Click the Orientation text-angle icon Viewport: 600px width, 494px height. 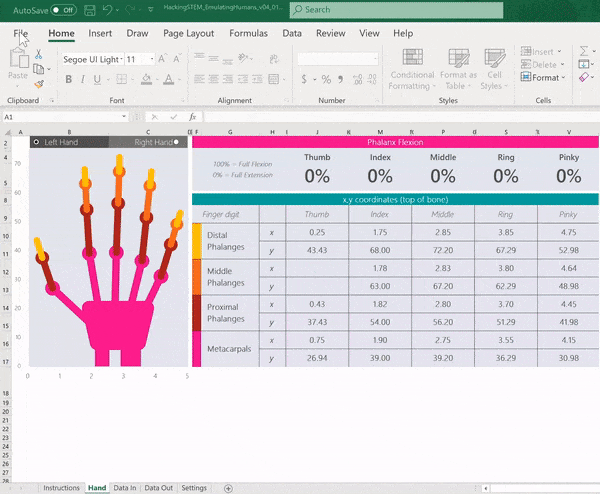point(243,58)
